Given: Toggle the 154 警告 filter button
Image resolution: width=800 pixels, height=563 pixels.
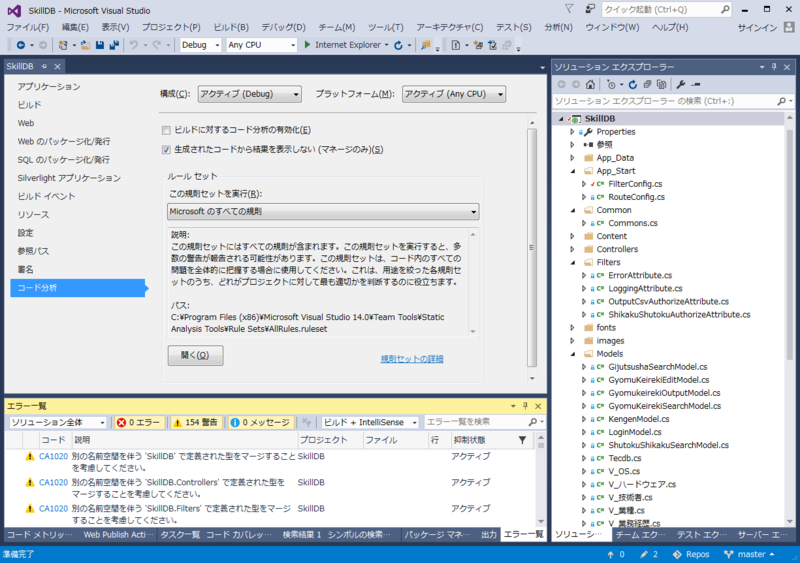Looking at the screenshot, I should click(196, 423).
